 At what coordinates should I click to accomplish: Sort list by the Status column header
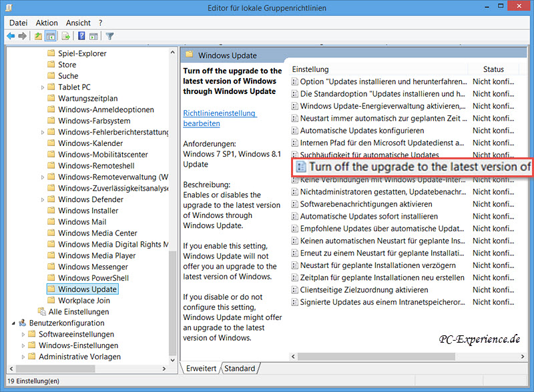point(493,69)
